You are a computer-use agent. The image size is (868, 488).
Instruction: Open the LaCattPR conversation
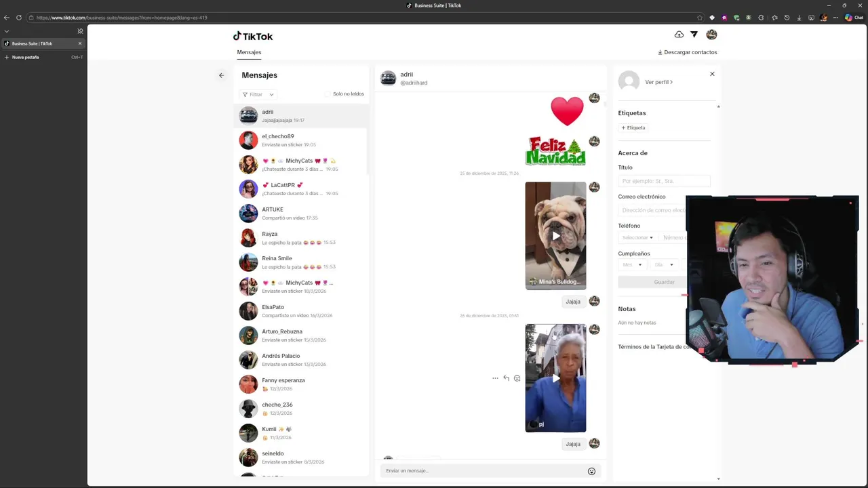302,189
